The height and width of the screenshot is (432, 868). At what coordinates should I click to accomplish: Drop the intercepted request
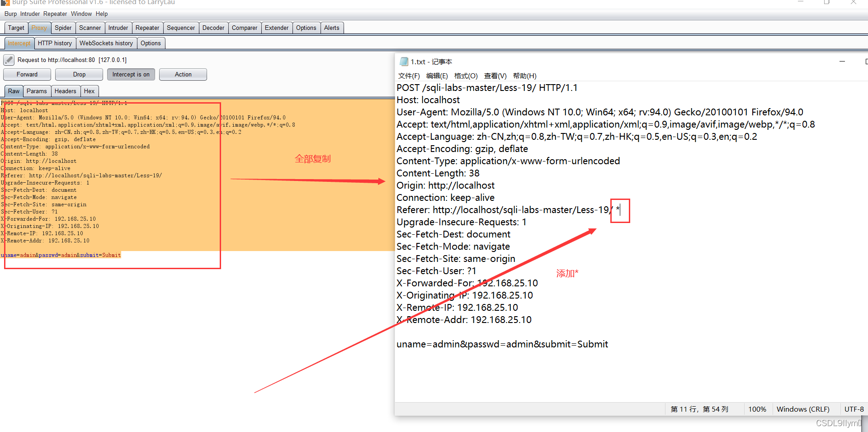point(79,74)
